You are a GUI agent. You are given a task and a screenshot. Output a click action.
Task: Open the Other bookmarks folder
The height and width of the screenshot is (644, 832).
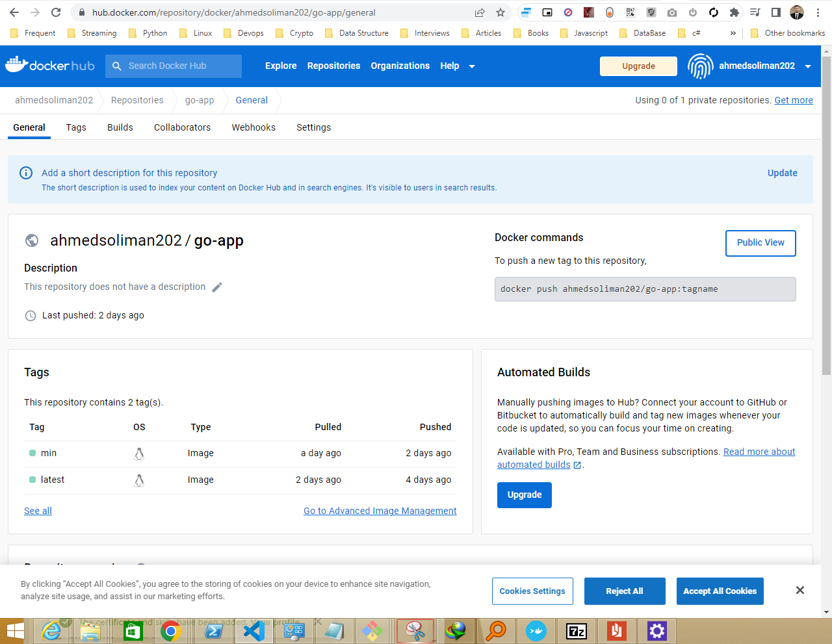tap(788, 33)
